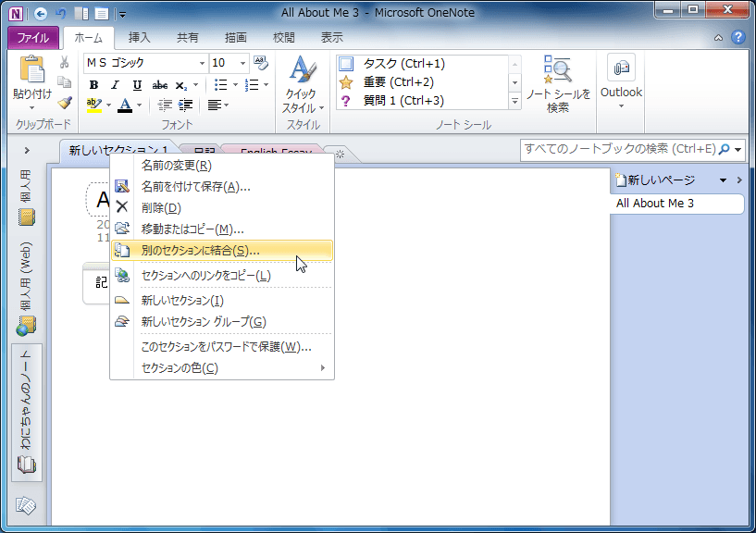The height and width of the screenshot is (533, 756).
Task: Switch to the 校閲 ribbon tab
Action: tap(283, 38)
